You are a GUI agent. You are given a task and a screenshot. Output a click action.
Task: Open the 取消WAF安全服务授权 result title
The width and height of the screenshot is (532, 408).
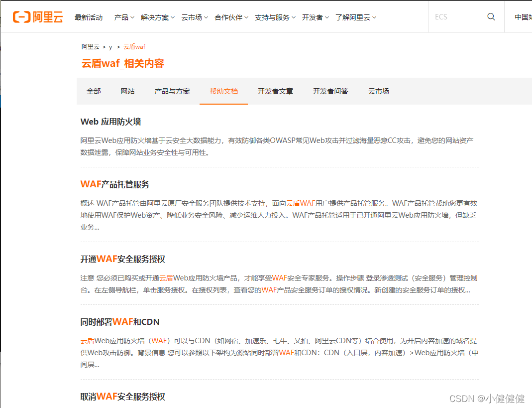[x=122, y=397]
